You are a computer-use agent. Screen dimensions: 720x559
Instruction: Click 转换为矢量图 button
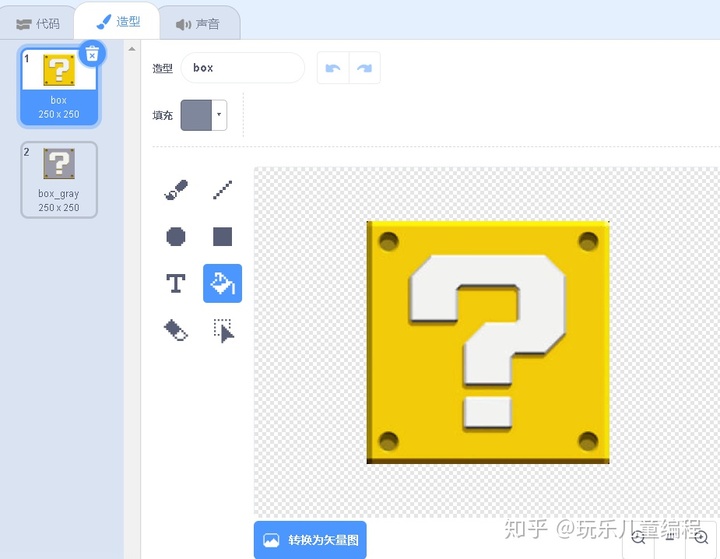310,540
